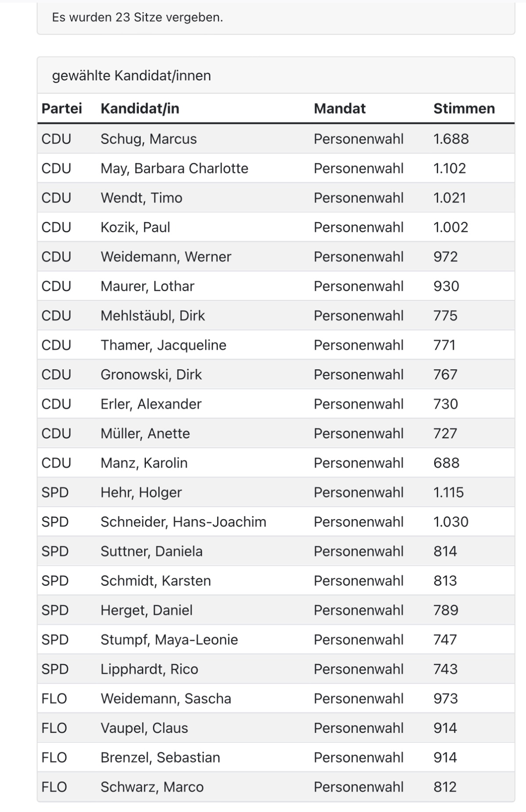Click candidate May, Barbara Charlotte
Image resolution: width=526 pixels, height=812 pixels.
pos(174,168)
